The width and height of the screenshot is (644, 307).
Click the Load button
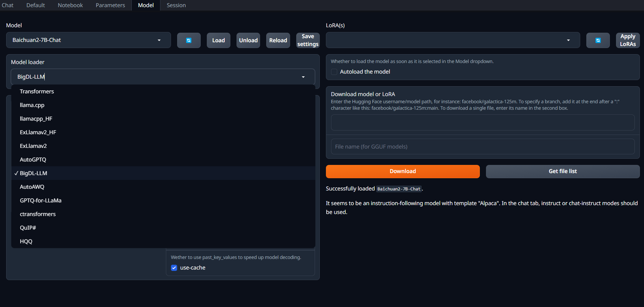(218, 40)
